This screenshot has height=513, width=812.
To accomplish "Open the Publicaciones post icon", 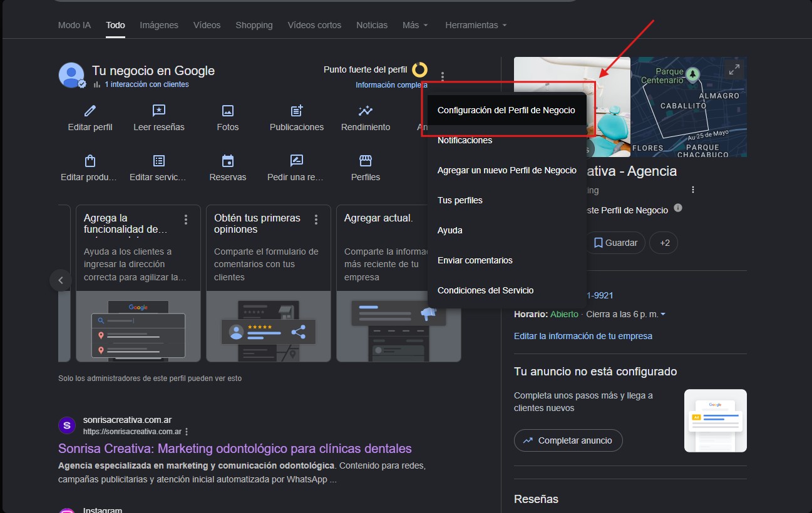I will [297, 111].
